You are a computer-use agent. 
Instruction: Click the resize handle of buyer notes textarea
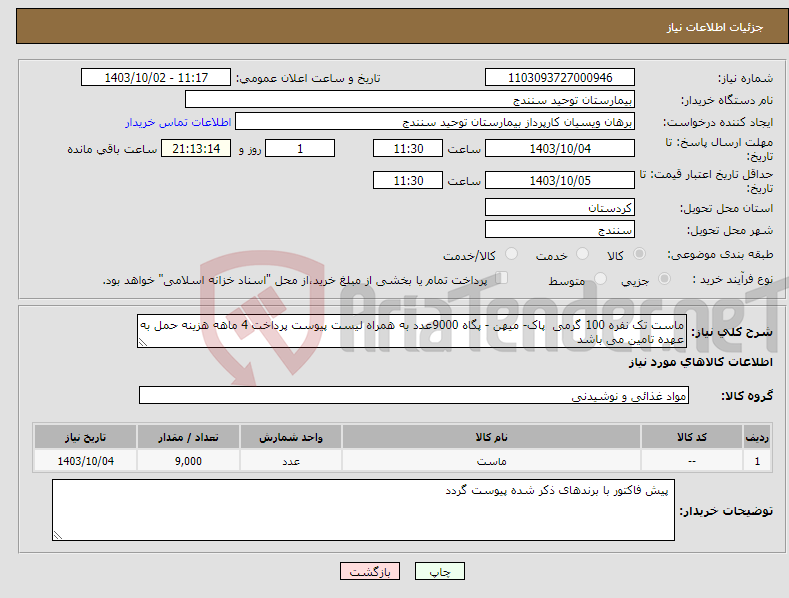[x=57, y=536]
